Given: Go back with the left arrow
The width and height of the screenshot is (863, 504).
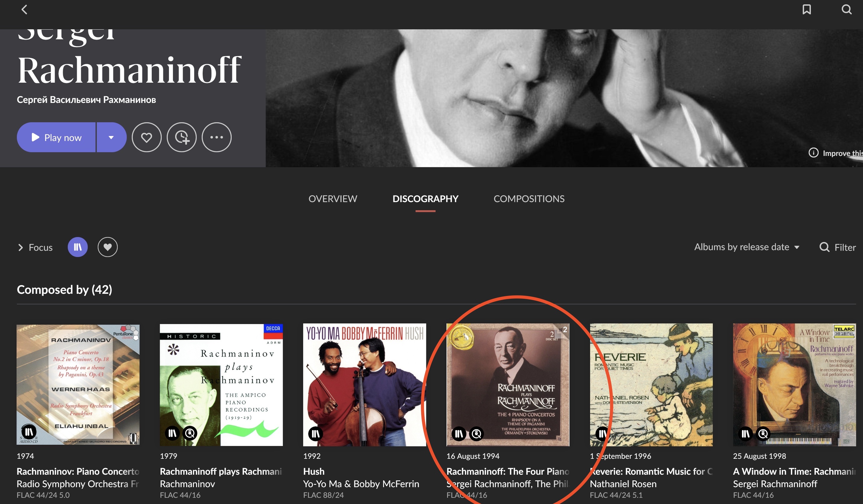Looking at the screenshot, I should (x=24, y=10).
